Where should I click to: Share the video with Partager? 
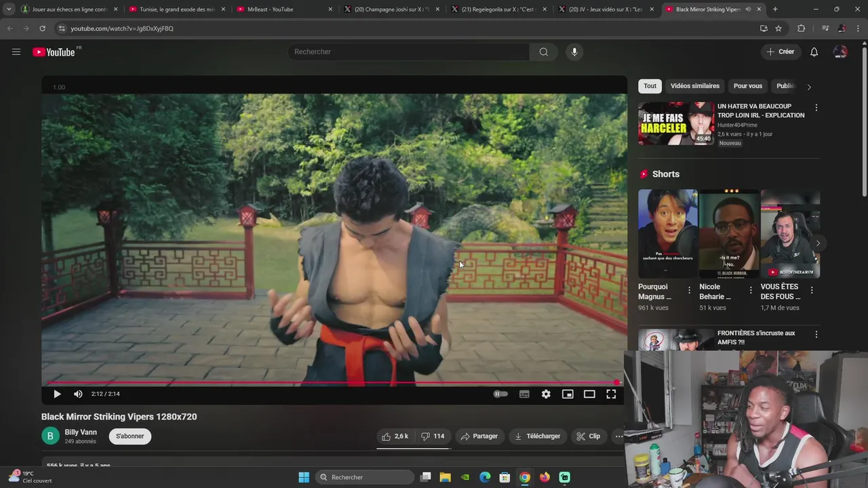click(x=479, y=436)
